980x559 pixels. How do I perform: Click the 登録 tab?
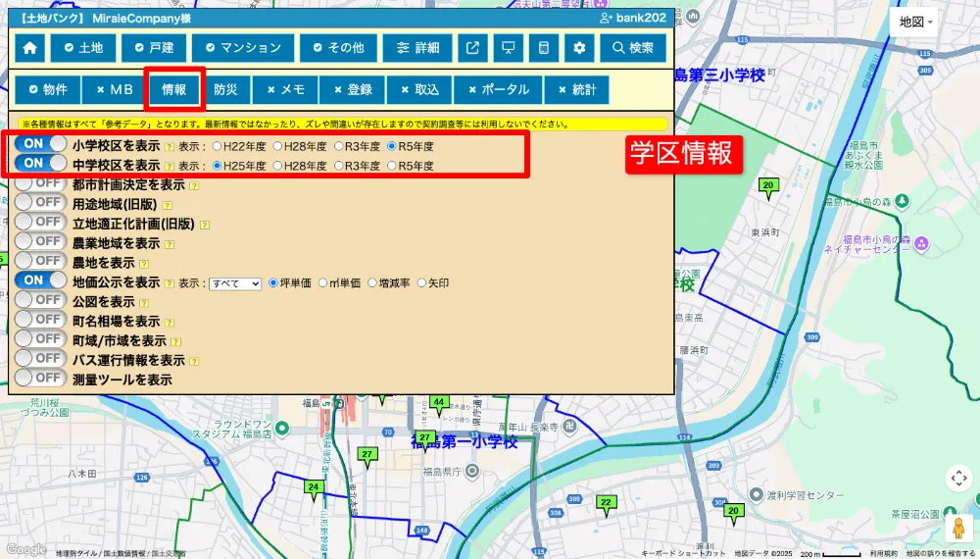tap(353, 89)
